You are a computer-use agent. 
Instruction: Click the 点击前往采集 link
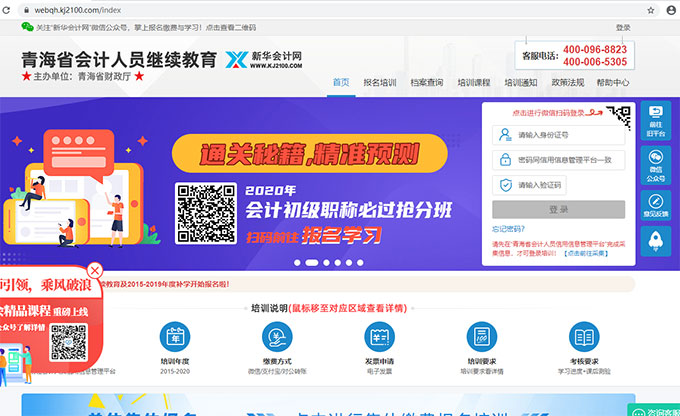(x=587, y=254)
